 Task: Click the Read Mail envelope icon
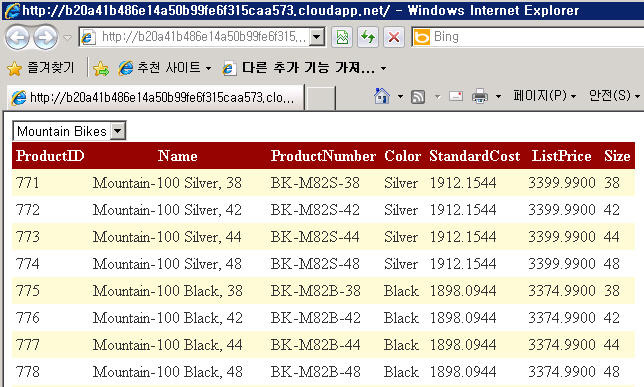(x=456, y=97)
